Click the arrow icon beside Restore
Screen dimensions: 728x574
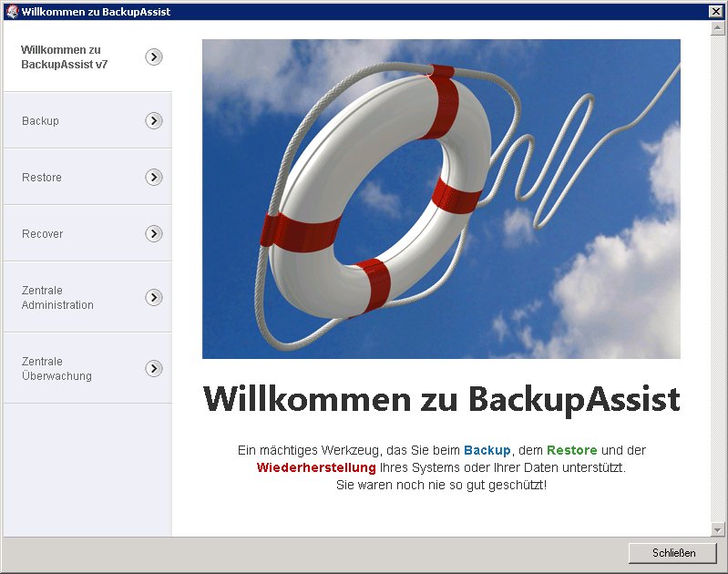(x=154, y=178)
